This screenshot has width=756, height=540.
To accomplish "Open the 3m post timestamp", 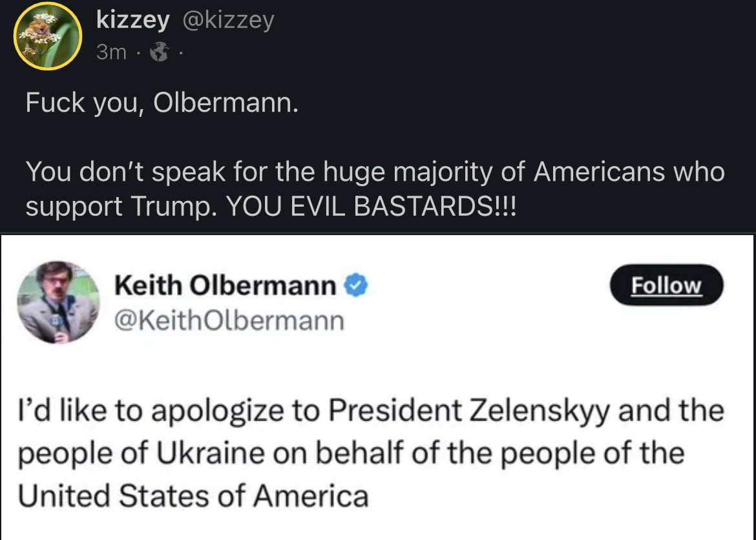I will (x=111, y=53).
